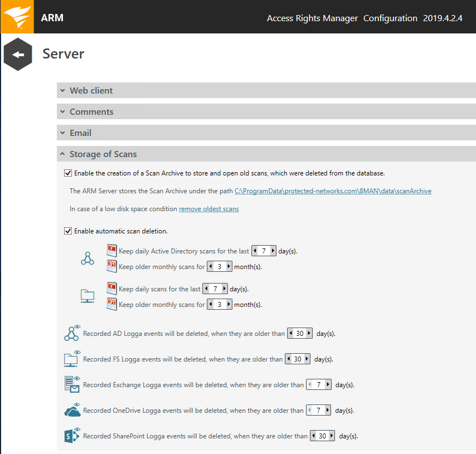Click the Exchange Logga days value field
Image resolution: width=476 pixels, height=454 pixels.
319,384
